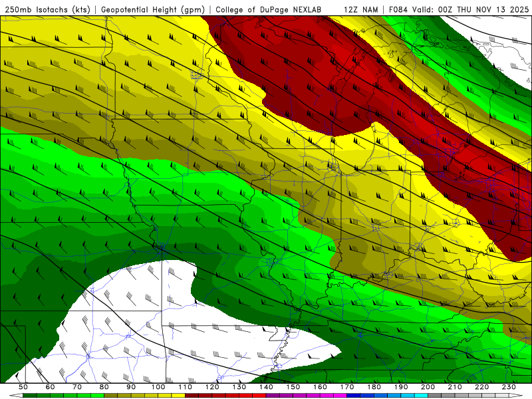Click the 'F084' forecast hour text
This screenshot has height=399, width=532.
pos(398,9)
